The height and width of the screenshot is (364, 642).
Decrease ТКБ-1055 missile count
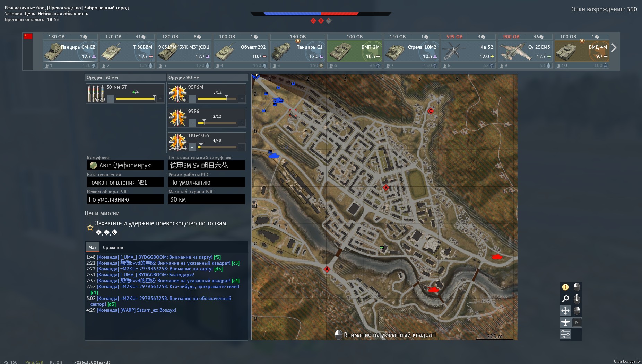point(192,147)
